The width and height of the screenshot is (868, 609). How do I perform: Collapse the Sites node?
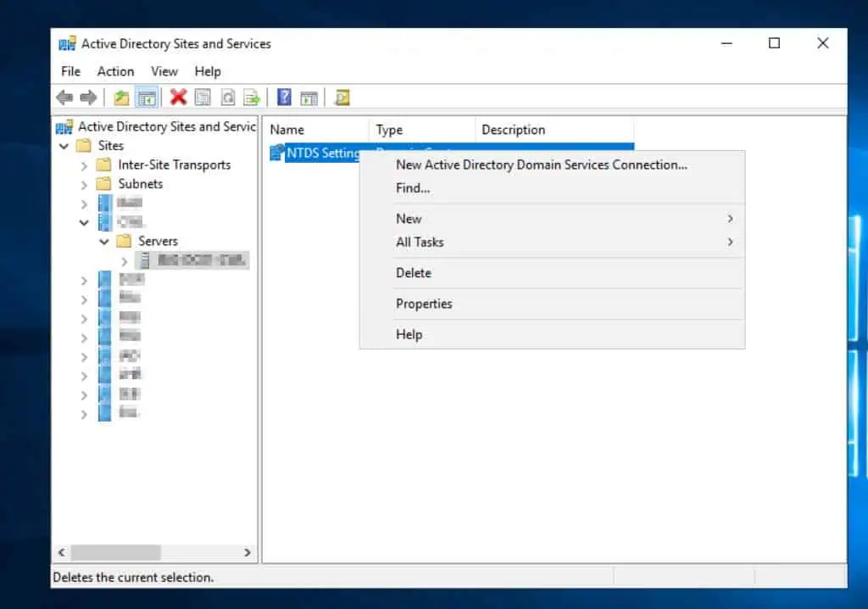pyautogui.click(x=64, y=146)
